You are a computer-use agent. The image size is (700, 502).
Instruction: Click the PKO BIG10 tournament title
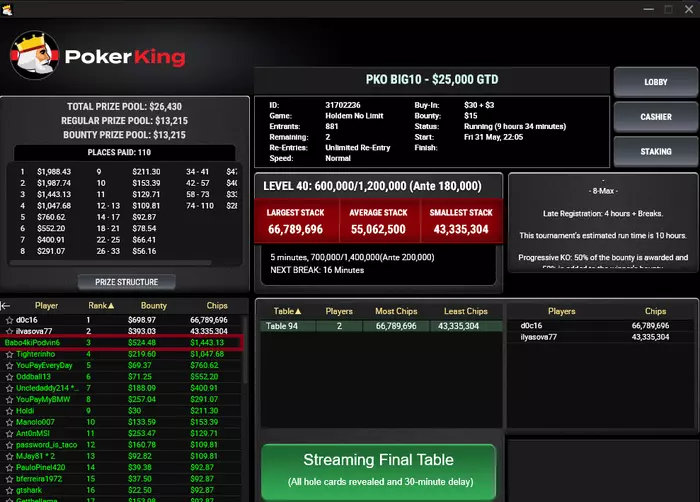click(432, 79)
